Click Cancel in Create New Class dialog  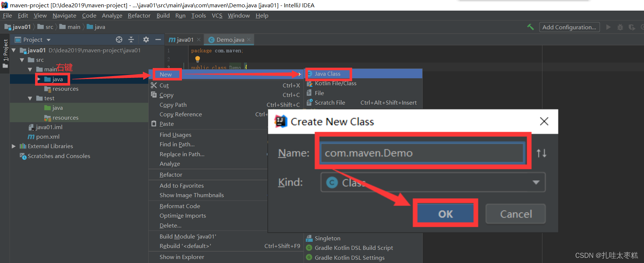pyautogui.click(x=516, y=214)
